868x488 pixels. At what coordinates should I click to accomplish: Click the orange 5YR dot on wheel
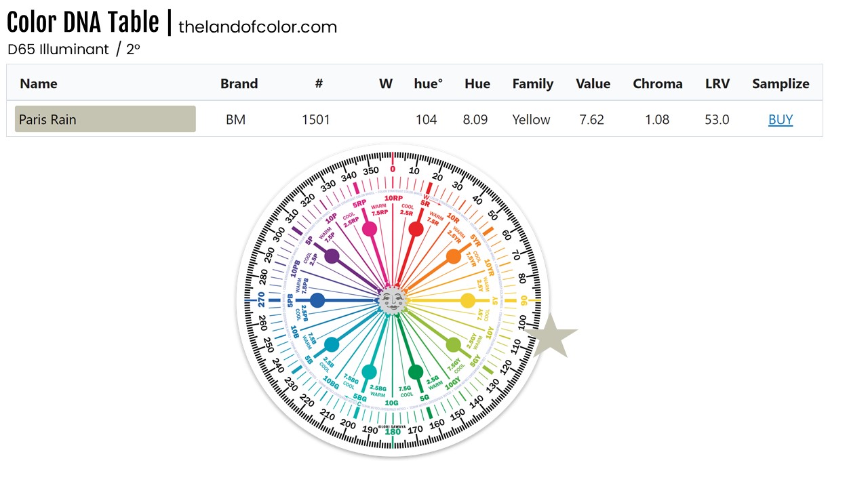click(x=454, y=256)
